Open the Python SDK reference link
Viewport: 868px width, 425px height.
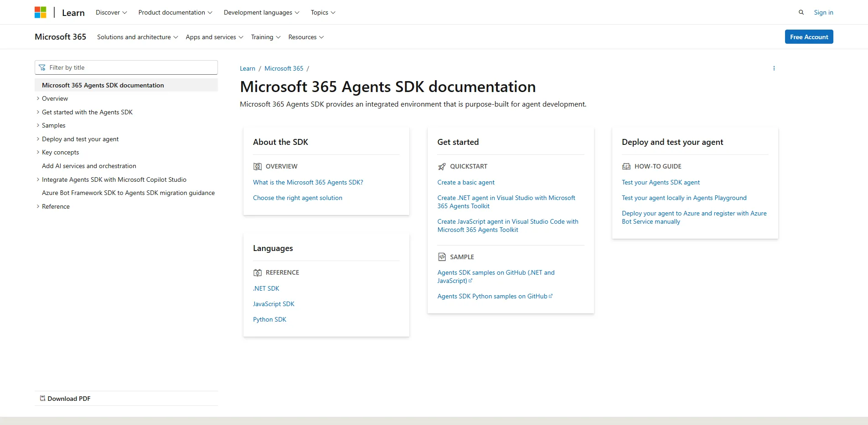point(269,319)
